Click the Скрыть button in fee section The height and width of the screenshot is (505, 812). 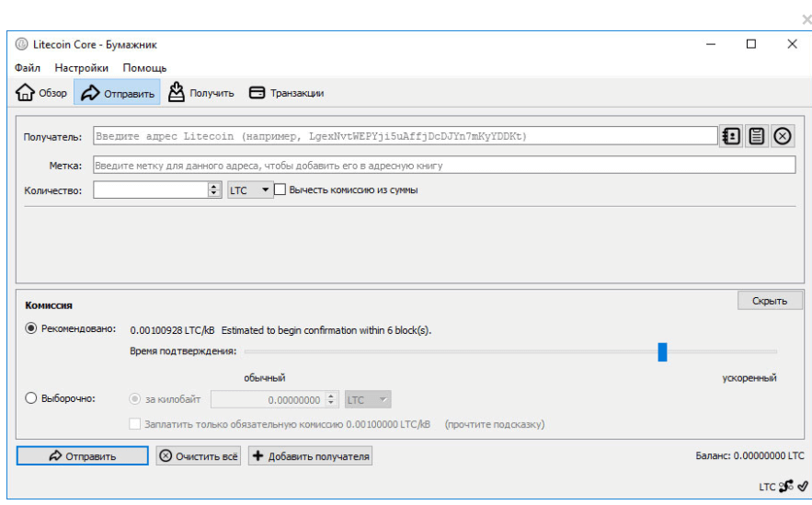(770, 301)
